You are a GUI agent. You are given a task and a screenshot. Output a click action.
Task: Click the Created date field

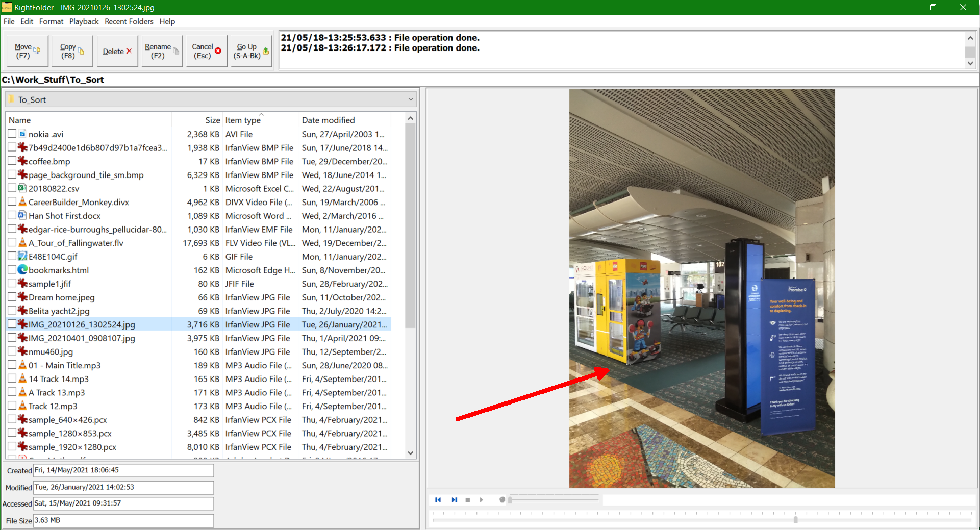coord(123,470)
